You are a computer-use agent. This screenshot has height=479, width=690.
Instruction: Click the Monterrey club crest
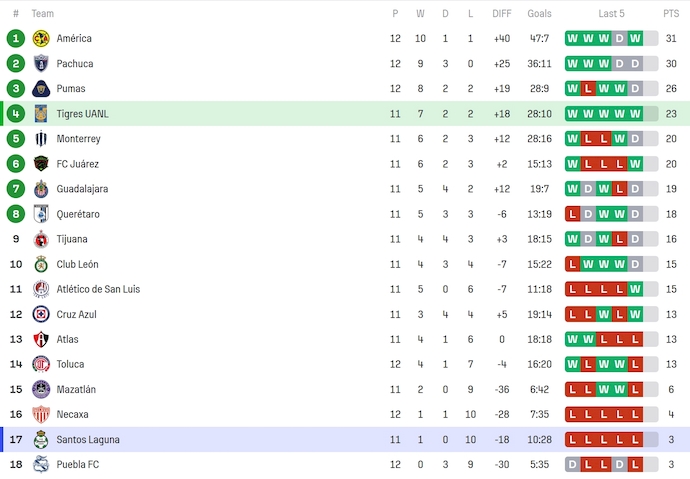click(41, 139)
